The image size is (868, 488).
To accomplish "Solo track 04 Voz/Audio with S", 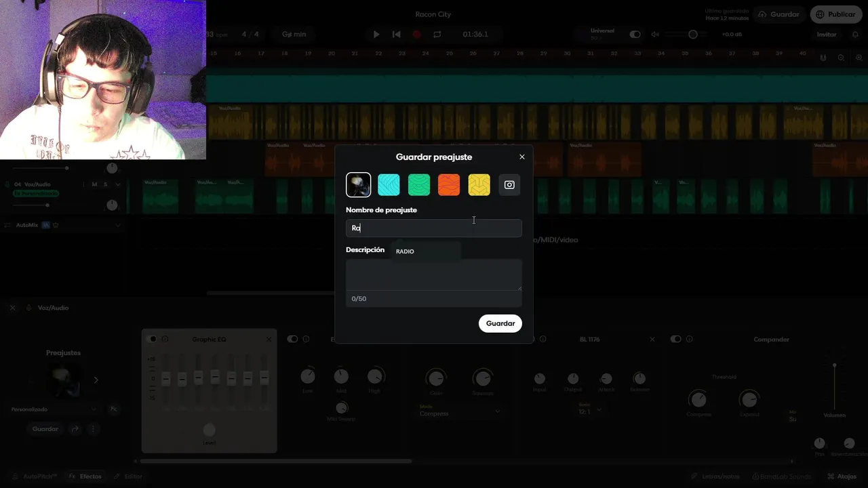I will coord(106,184).
